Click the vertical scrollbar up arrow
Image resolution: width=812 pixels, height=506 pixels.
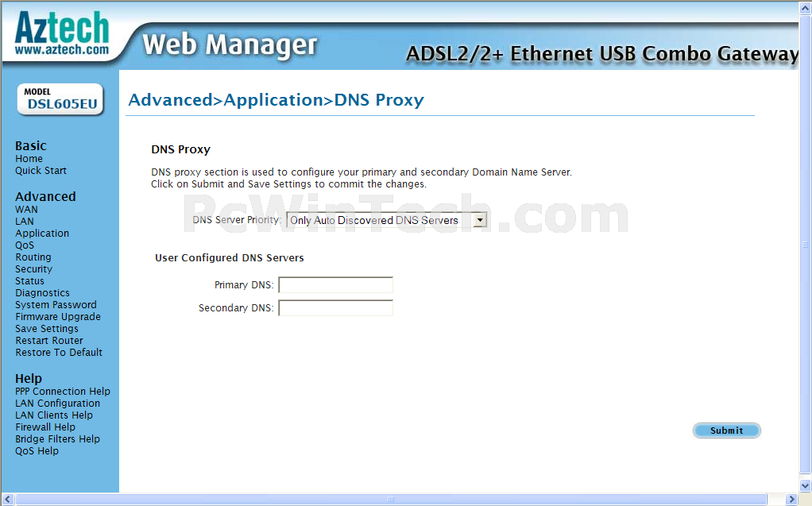[806, 8]
